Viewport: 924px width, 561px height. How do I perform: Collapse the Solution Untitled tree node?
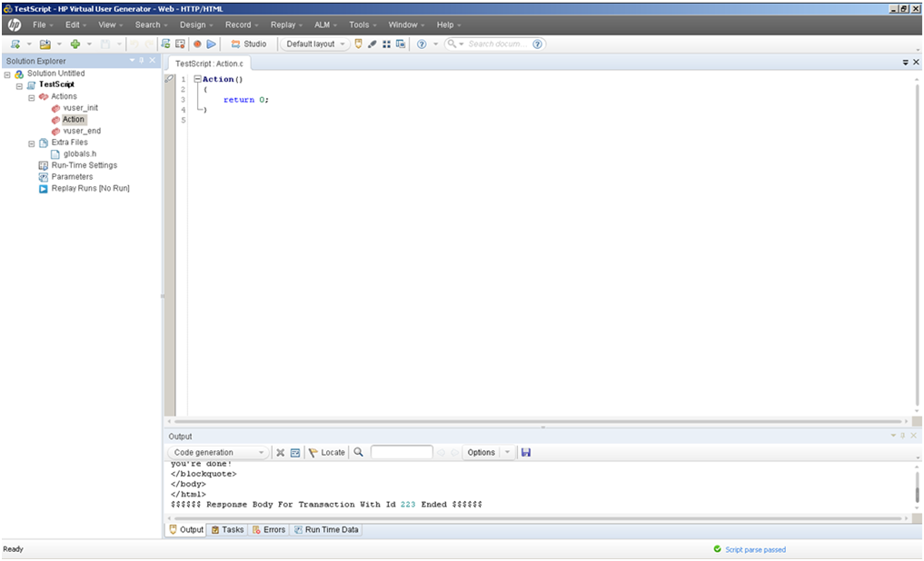(7, 74)
